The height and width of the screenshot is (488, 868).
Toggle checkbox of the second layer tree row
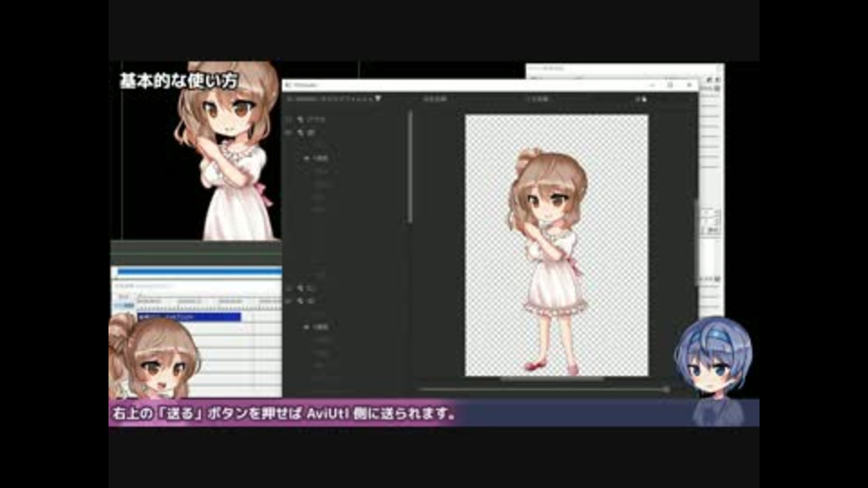coord(288,133)
